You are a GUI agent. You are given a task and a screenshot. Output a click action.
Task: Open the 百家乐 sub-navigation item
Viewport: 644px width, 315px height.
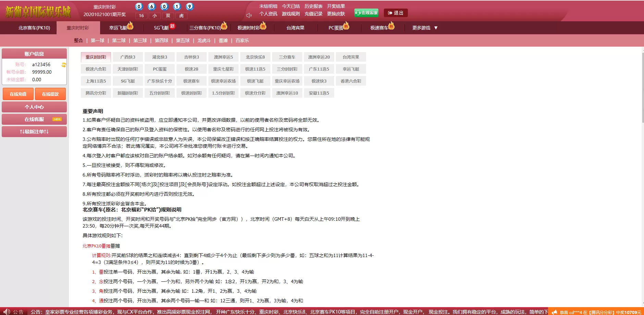click(x=242, y=40)
